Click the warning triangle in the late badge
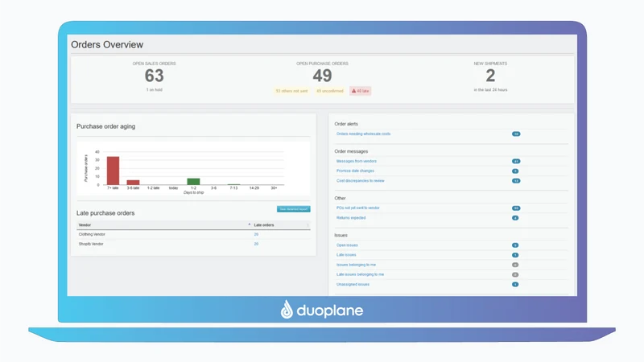The height and width of the screenshot is (362, 644). click(x=353, y=91)
